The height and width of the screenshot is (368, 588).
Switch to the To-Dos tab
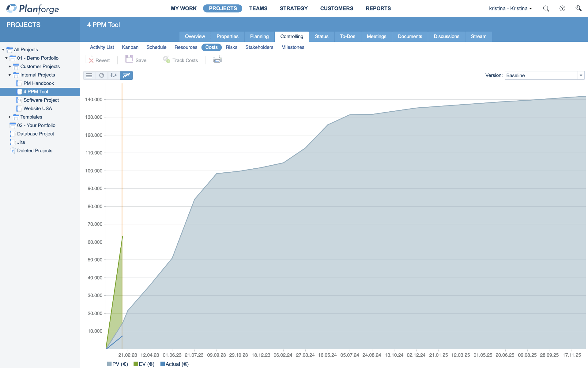tap(348, 36)
